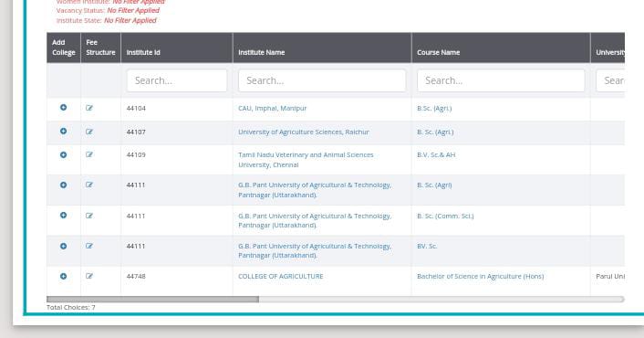Open fee structure for B. Sc. (Comm. Sci.) row
Viewport: 644px width, 338px height.
[89, 216]
